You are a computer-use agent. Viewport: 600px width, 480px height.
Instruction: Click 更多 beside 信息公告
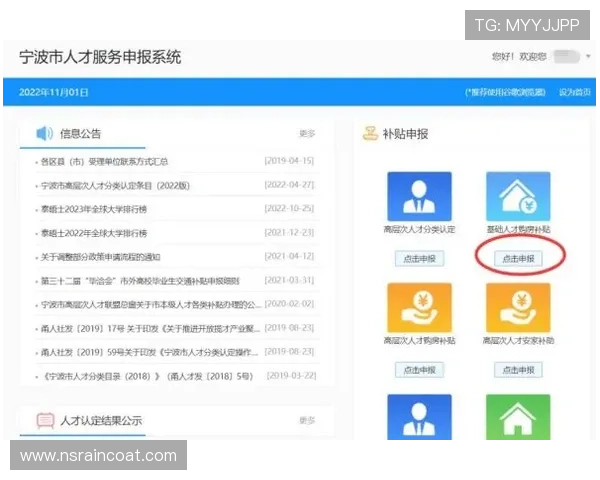pos(307,134)
